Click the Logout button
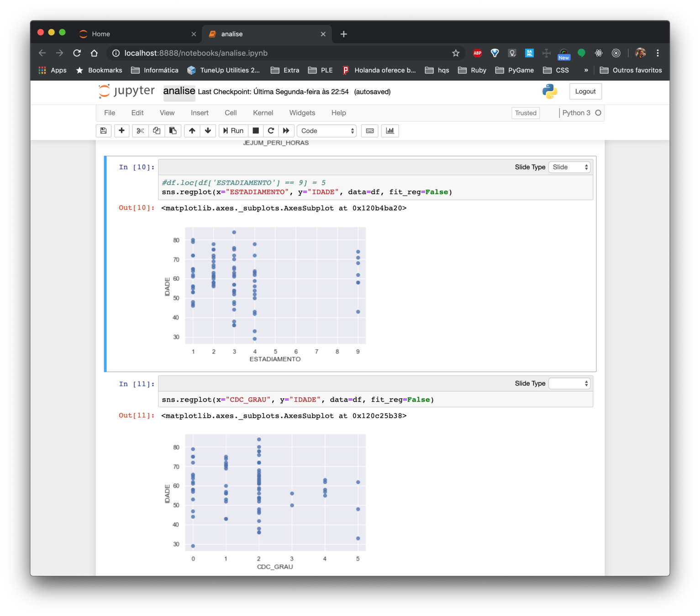Screen dimensions: 700x616 pyautogui.click(x=585, y=92)
